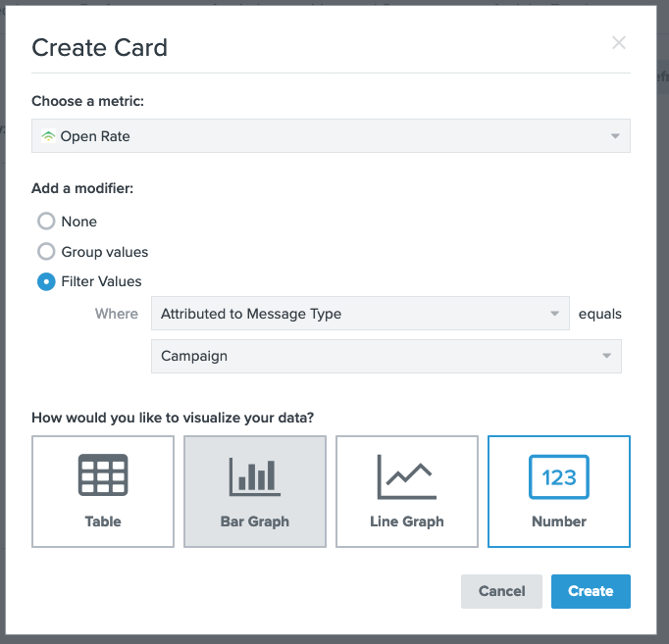Close the Create Card dialog with X

tap(619, 42)
